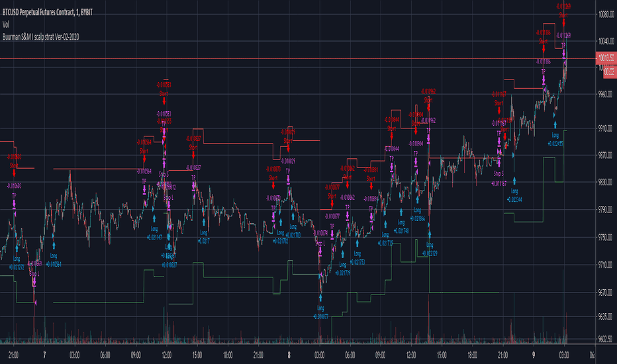617x364 pixels.
Task: Click price axis label 10040.00
Action: point(606,41)
